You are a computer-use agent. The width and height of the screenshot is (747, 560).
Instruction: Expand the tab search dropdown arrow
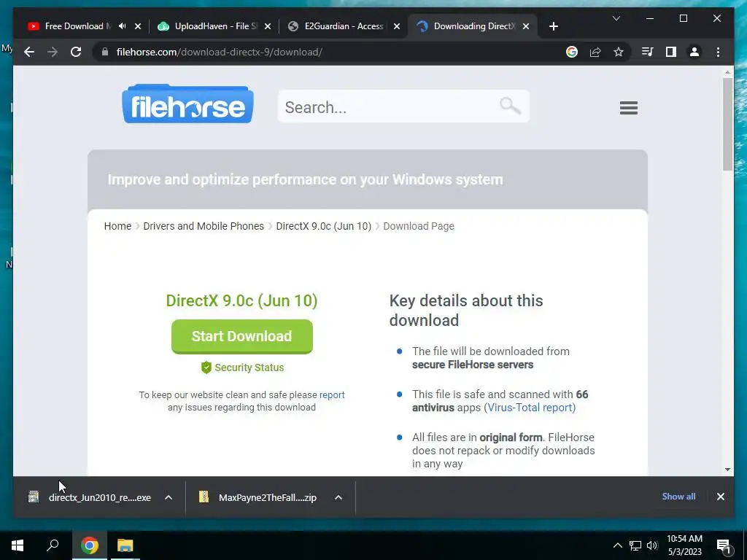616,18
